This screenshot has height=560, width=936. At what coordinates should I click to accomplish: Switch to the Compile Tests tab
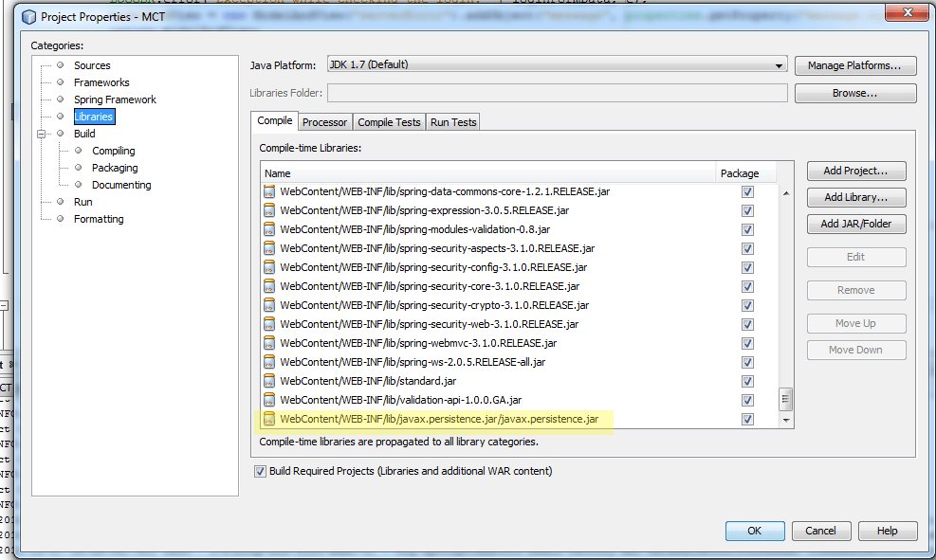pyautogui.click(x=389, y=122)
